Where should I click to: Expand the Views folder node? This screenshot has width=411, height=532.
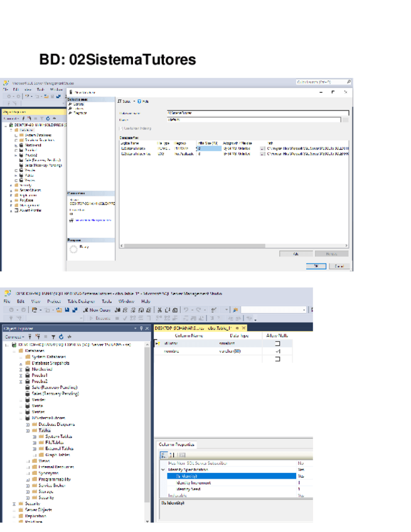[28, 461]
